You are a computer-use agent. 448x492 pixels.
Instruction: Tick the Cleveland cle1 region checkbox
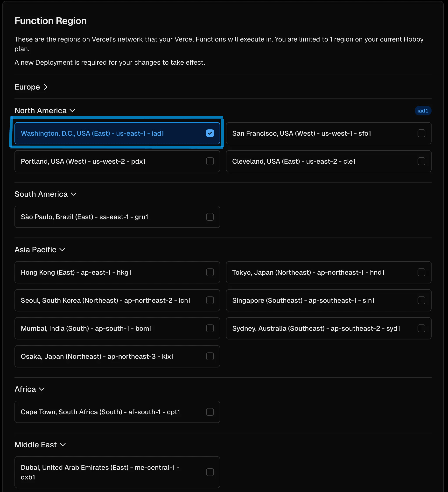421,161
